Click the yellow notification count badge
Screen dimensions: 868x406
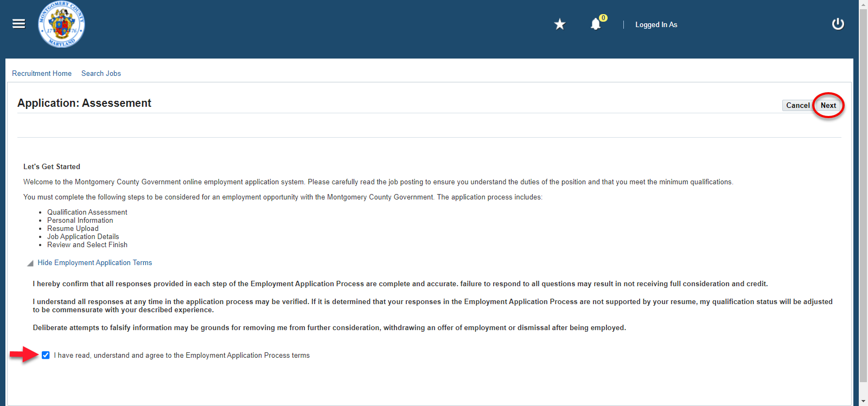602,18
